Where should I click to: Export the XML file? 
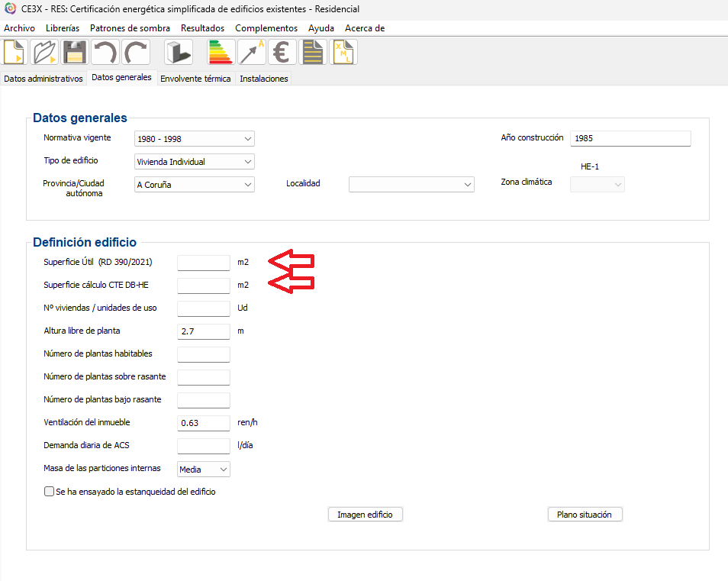coord(343,52)
